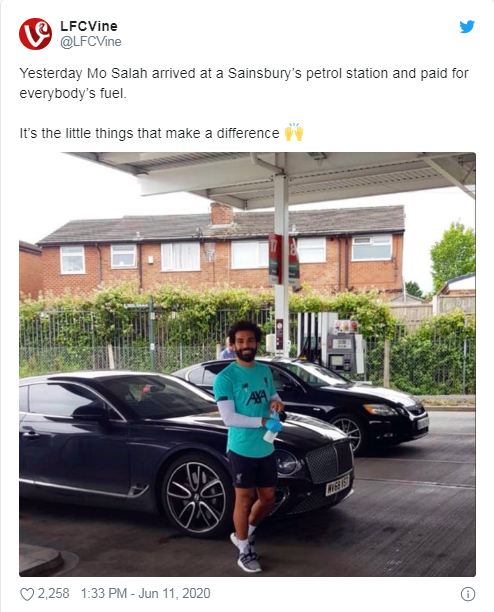The width and height of the screenshot is (494, 612).
Task: Click the 2,258 likes count
Action: tap(53, 593)
